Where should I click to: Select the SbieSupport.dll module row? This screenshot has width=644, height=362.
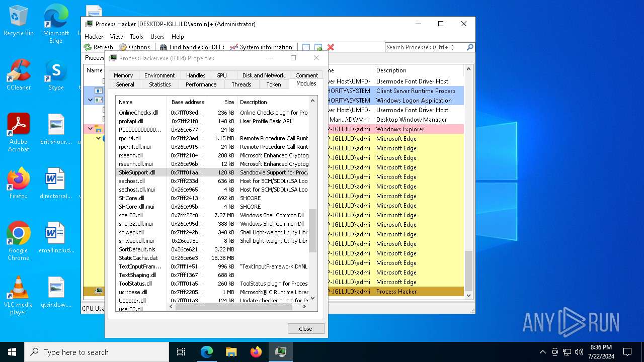[212, 172]
